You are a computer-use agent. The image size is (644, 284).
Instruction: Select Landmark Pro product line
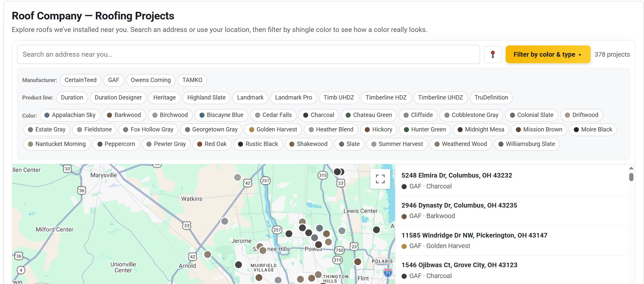[294, 98]
